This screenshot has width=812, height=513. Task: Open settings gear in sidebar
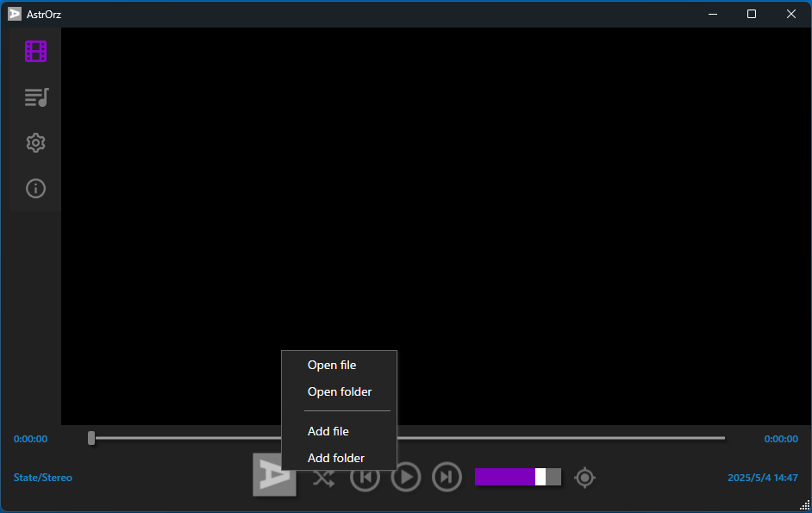(35, 142)
